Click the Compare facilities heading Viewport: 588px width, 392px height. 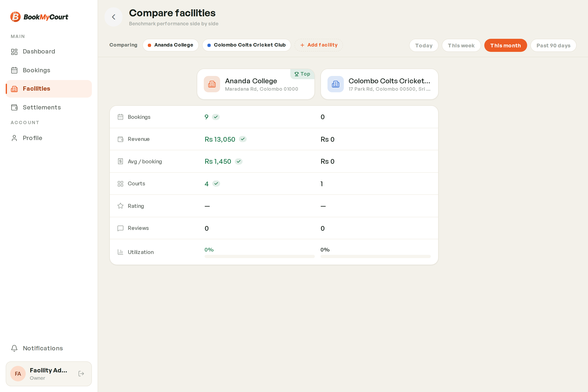coord(172,13)
